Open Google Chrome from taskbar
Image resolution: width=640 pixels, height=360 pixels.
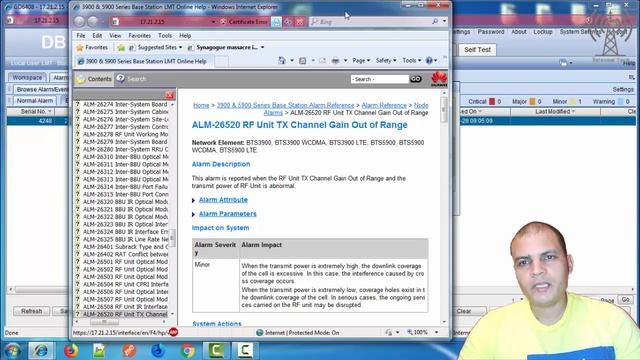point(188,351)
